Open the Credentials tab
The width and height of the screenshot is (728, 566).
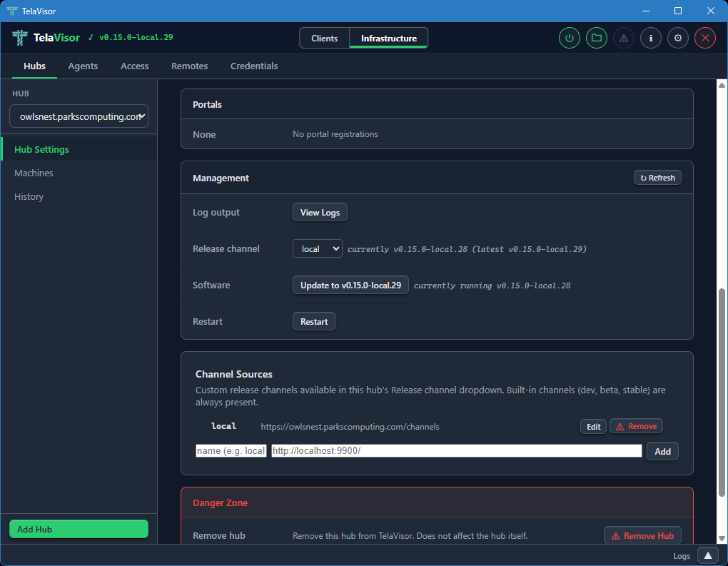coord(254,66)
